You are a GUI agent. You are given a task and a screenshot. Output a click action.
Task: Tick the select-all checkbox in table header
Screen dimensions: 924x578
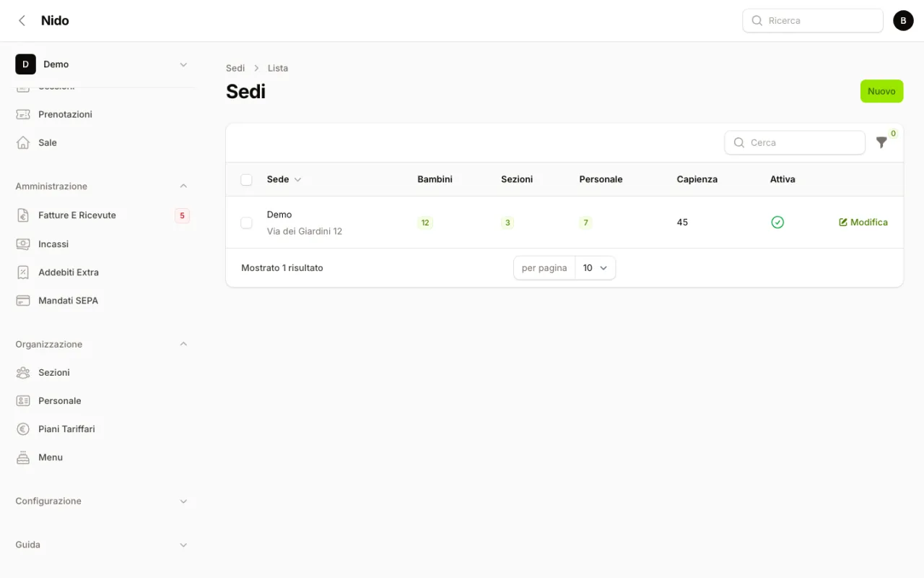pyautogui.click(x=246, y=179)
